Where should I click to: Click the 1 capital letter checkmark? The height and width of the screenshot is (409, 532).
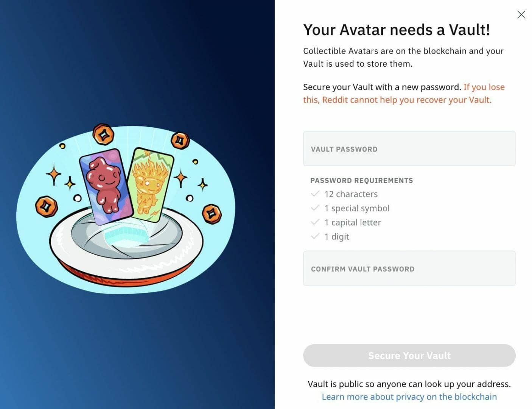point(315,222)
